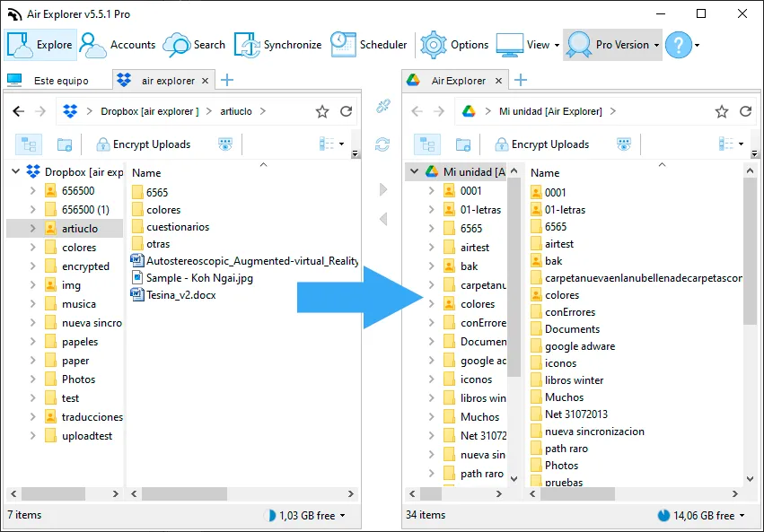
Task: Open the Pro Version dropdown
Action: [612, 45]
